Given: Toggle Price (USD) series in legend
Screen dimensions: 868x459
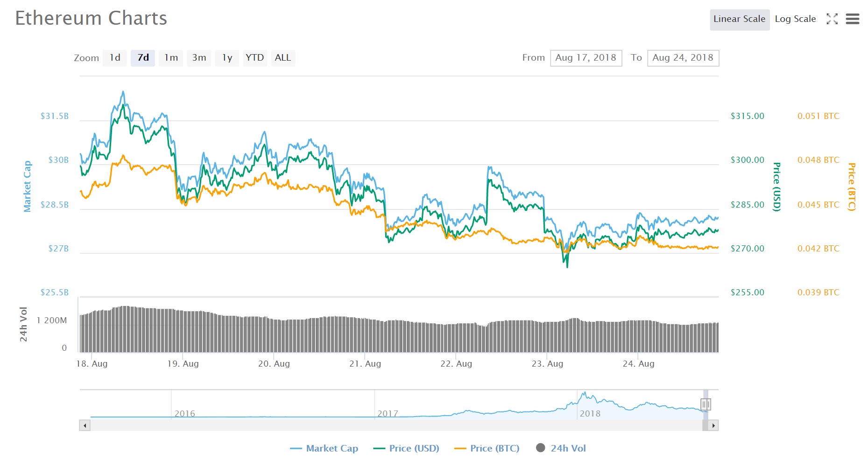Looking at the screenshot, I should point(406,448).
